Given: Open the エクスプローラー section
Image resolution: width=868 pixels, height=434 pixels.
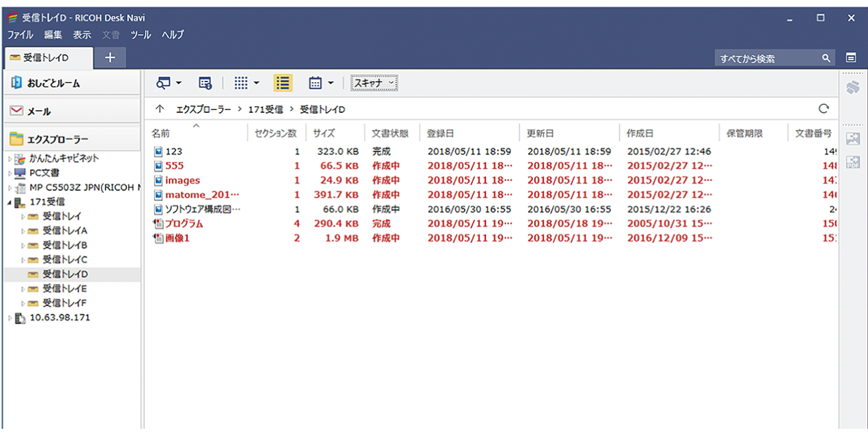Looking at the screenshot, I should (72, 139).
